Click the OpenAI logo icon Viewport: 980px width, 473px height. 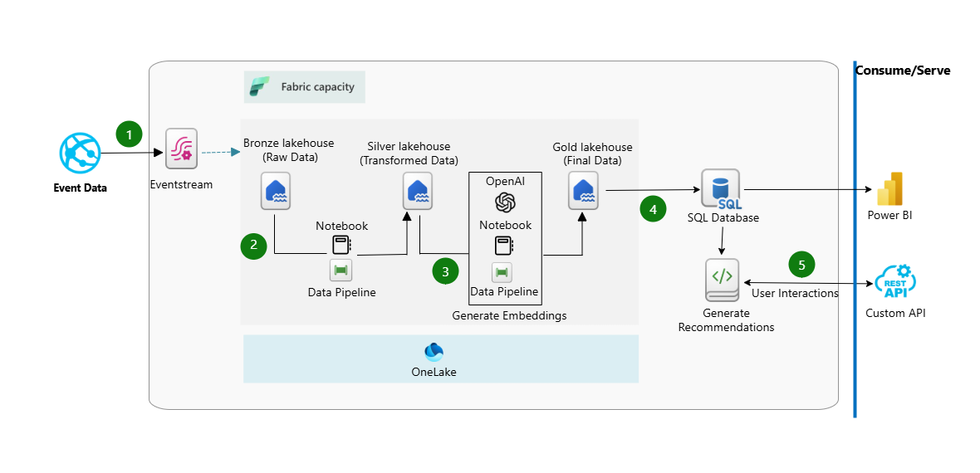coord(505,202)
